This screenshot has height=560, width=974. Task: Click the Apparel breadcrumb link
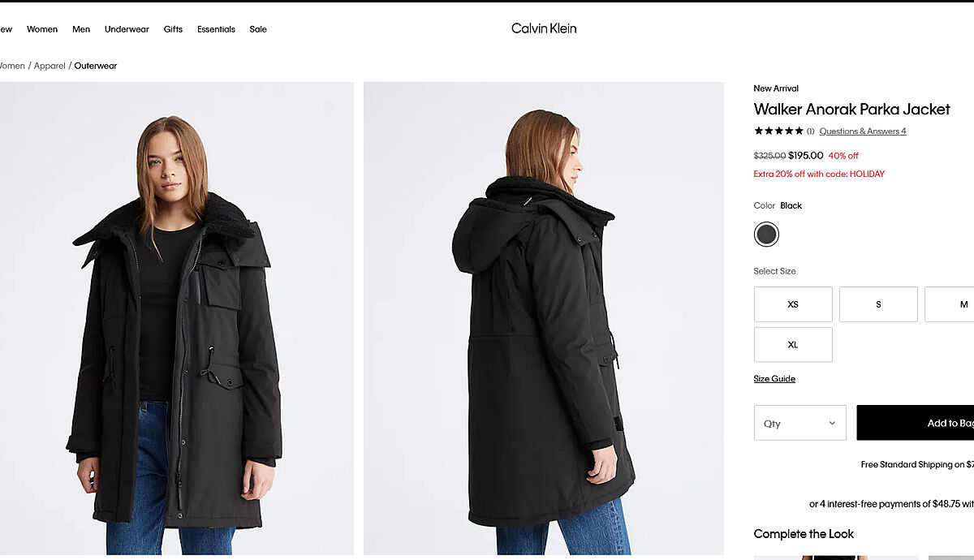50,66
